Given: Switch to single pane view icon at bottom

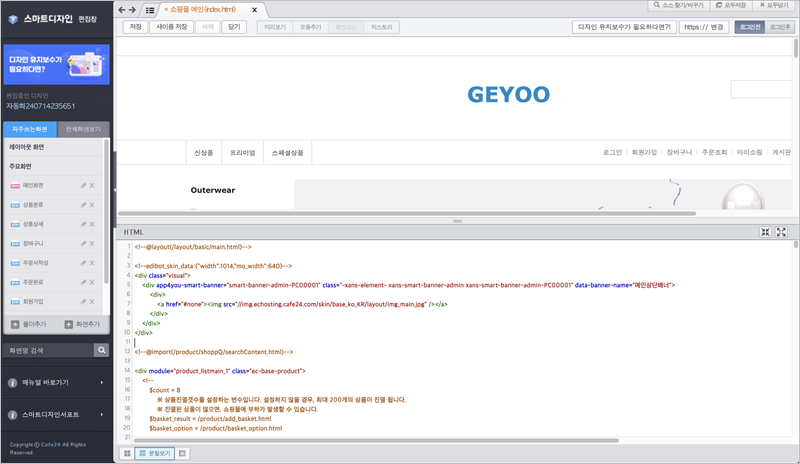Looking at the screenshot, I should [183, 453].
